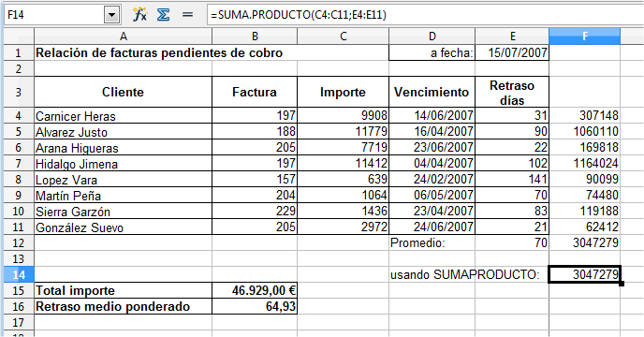The image size is (644, 337).
Task: Select column B header
Action: [x=255, y=37]
